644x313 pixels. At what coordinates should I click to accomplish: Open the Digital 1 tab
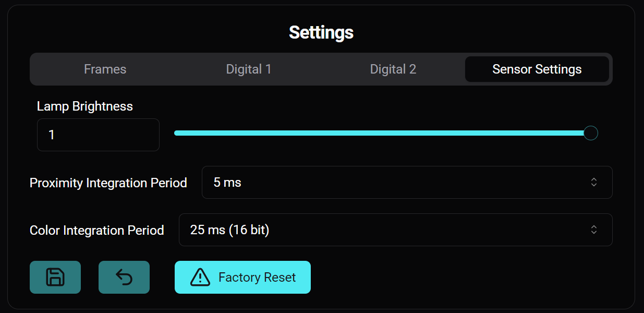tap(249, 68)
